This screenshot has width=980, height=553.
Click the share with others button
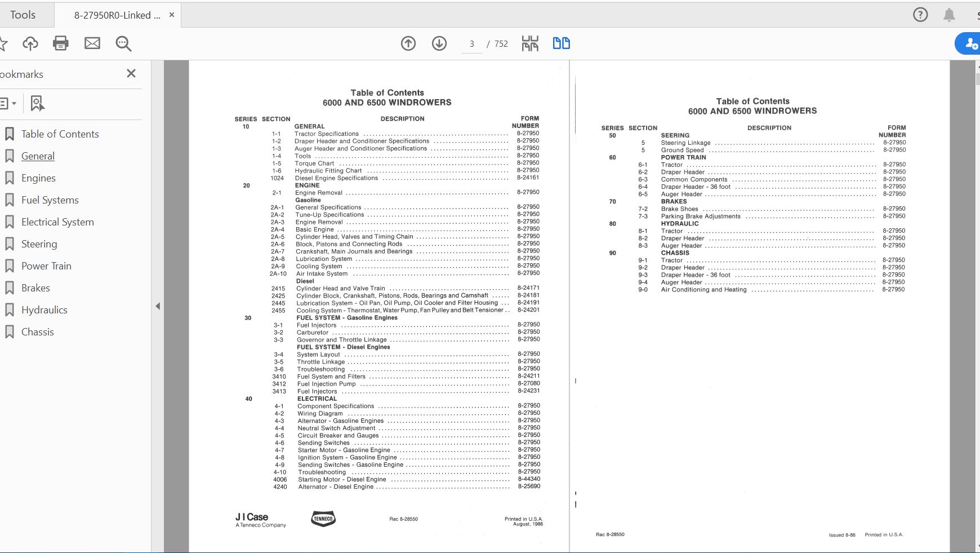pos(969,43)
